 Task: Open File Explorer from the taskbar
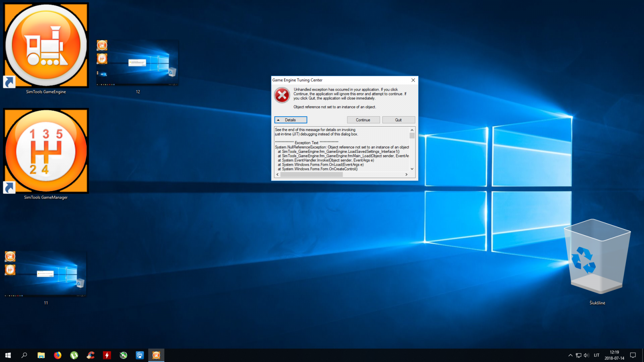click(41, 355)
